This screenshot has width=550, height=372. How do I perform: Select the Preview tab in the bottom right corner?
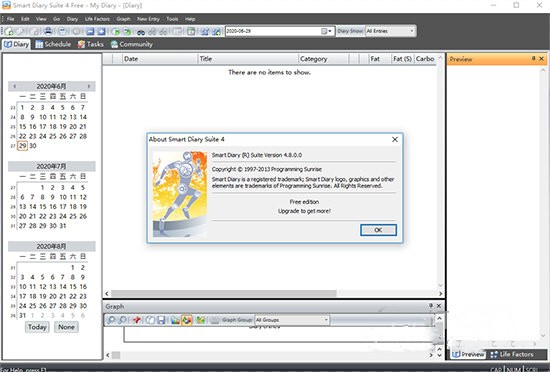pyautogui.click(x=468, y=354)
